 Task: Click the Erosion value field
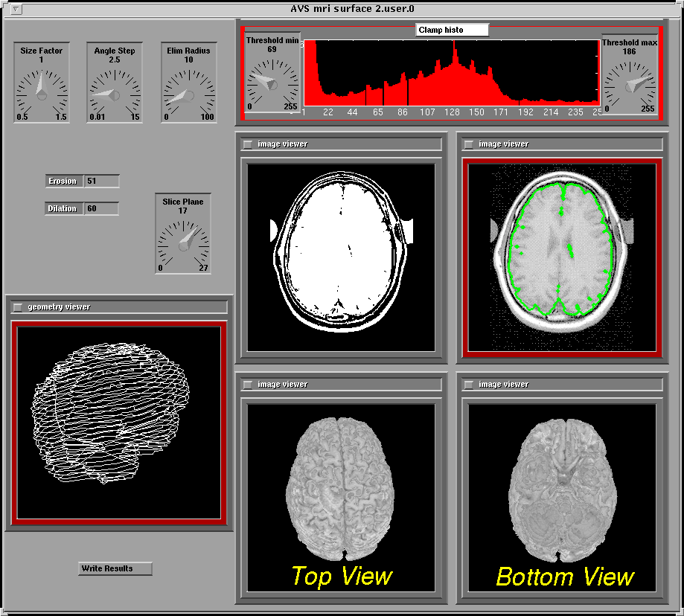pyautogui.click(x=101, y=182)
